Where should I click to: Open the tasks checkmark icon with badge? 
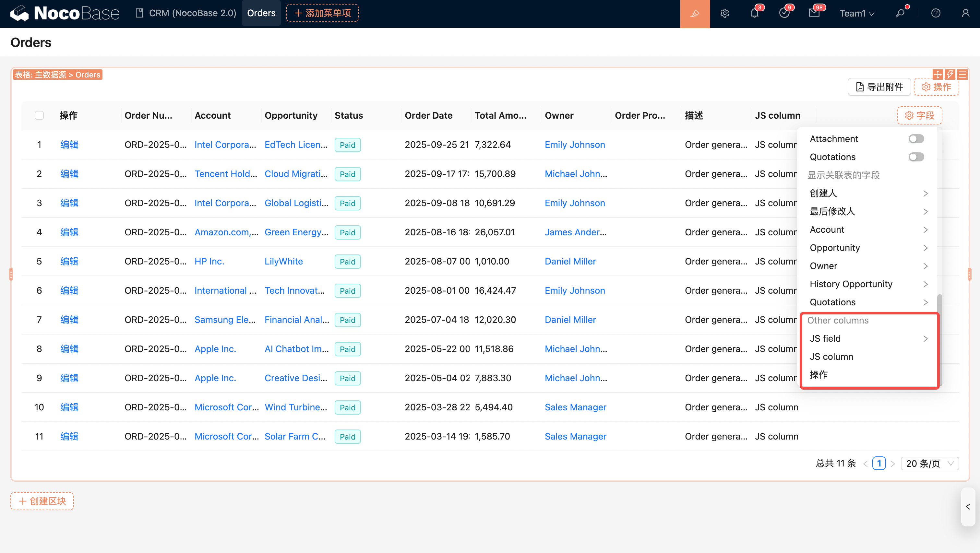click(x=784, y=14)
